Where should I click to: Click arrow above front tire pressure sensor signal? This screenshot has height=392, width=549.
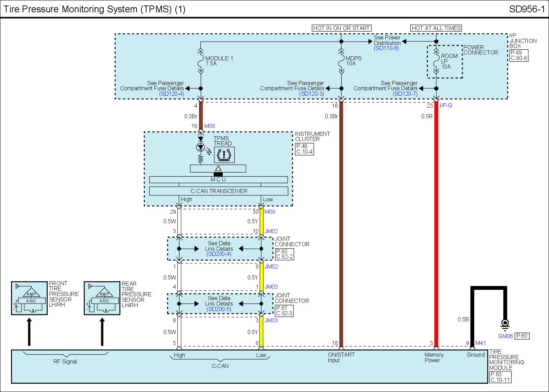29,332
